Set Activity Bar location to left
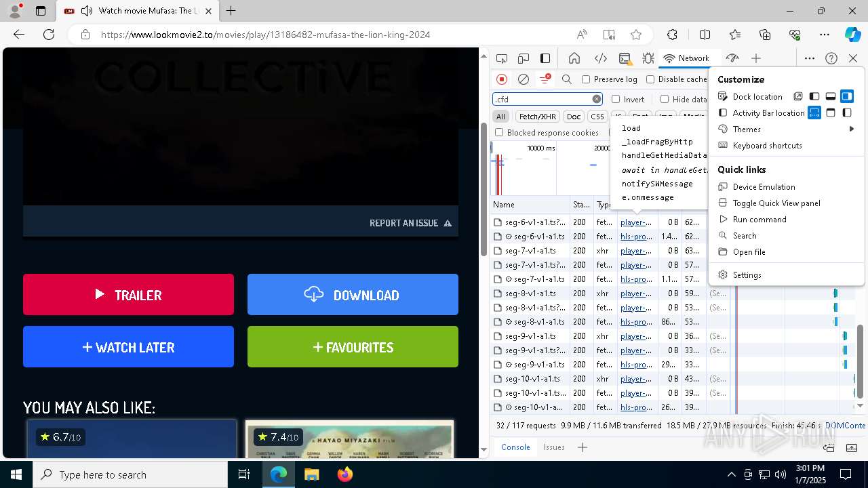The width and height of the screenshot is (868, 488). coord(847,113)
